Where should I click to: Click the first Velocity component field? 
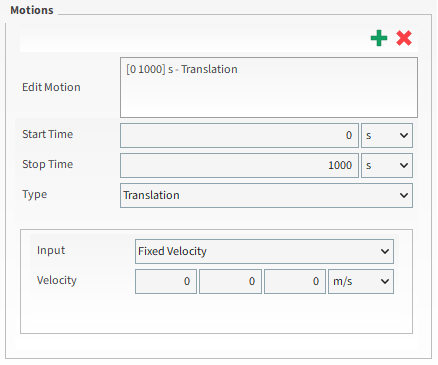[166, 281]
